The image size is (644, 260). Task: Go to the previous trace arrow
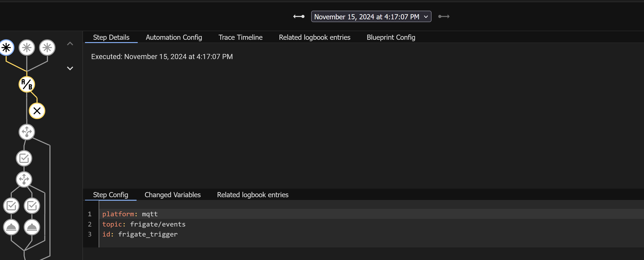[299, 17]
